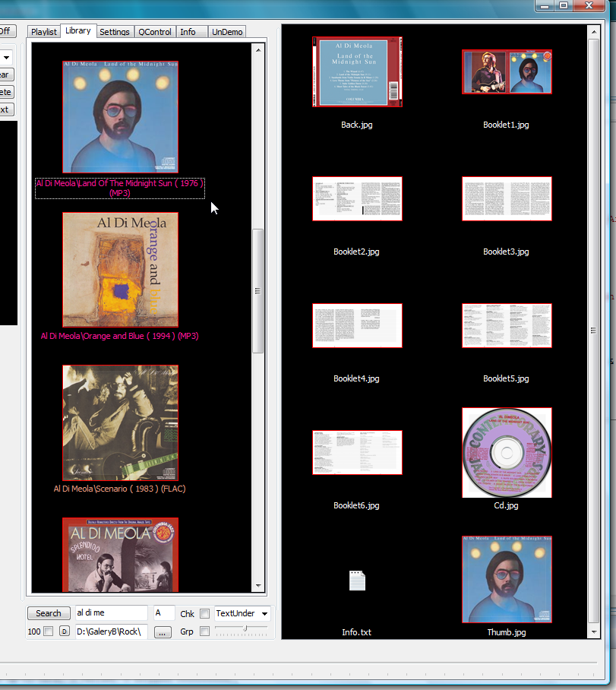The width and height of the screenshot is (616, 690).
Task: Select the Booklet2.jpg image
Action: pyautogui.click(x=357, y=199)
